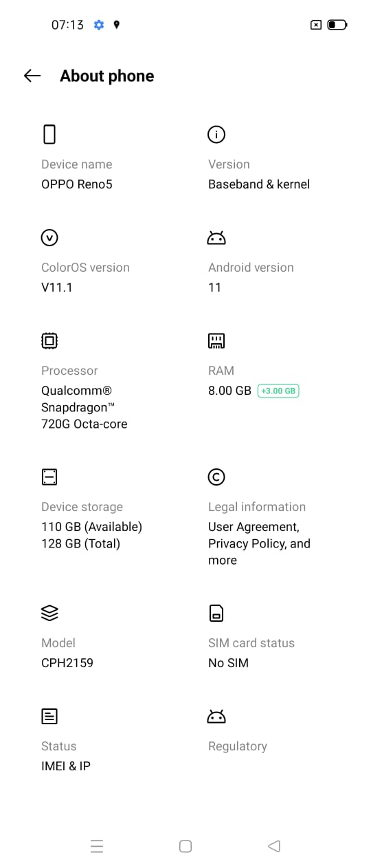Image resolution: width=371 pixels, height=868 pixels.
Task: Tap the SIM card icon
Action: 216,613
